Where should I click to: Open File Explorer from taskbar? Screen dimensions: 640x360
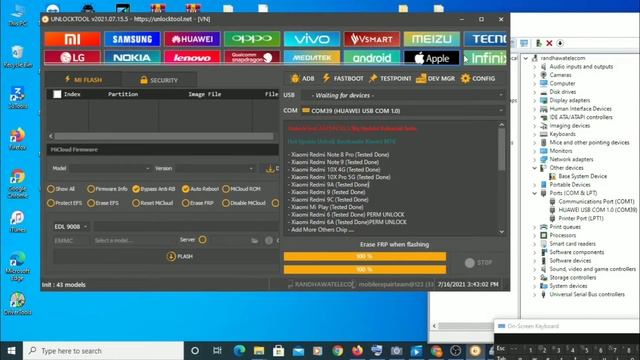(x=259, y=351)
